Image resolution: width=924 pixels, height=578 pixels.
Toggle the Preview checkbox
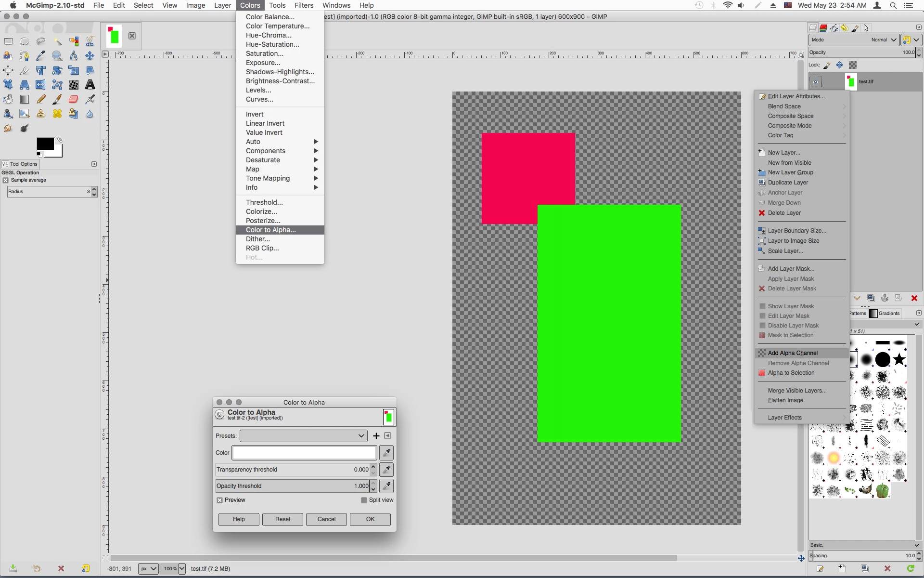220,500
